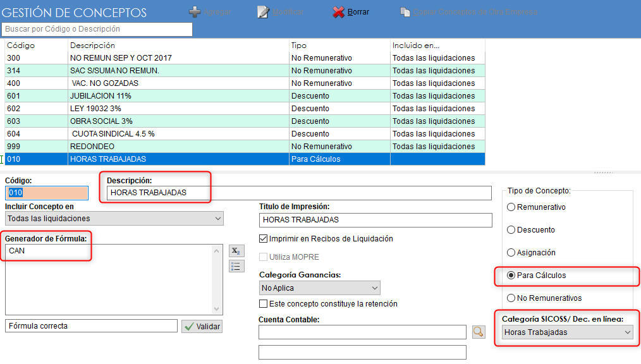
Task: Uncheck Imprimir en Recibos de Liquidación
Action: 263,238
